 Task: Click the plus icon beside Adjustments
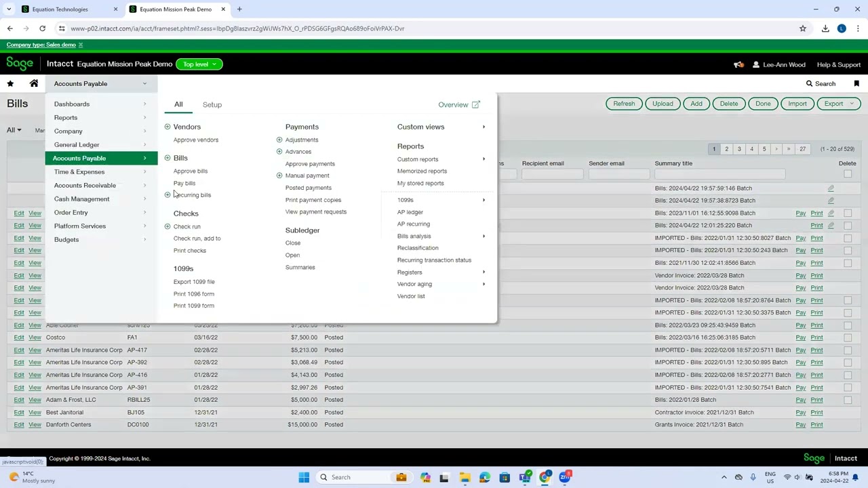279,140
